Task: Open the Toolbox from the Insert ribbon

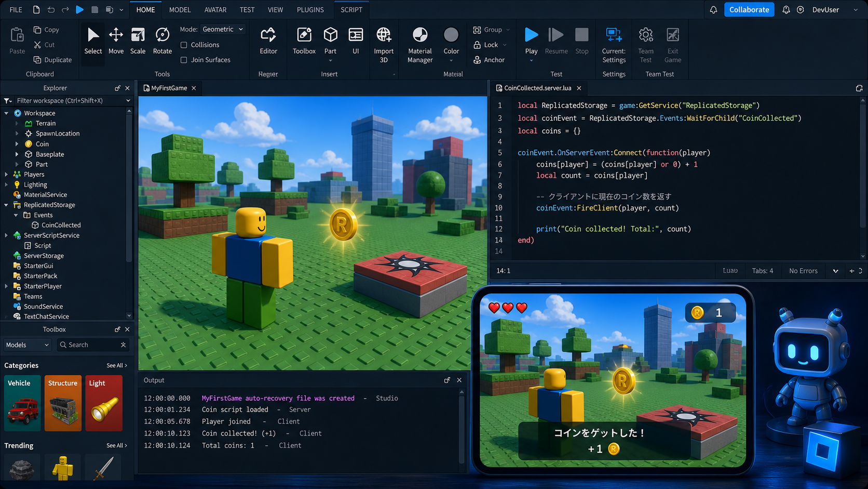Action: point(304,41)
